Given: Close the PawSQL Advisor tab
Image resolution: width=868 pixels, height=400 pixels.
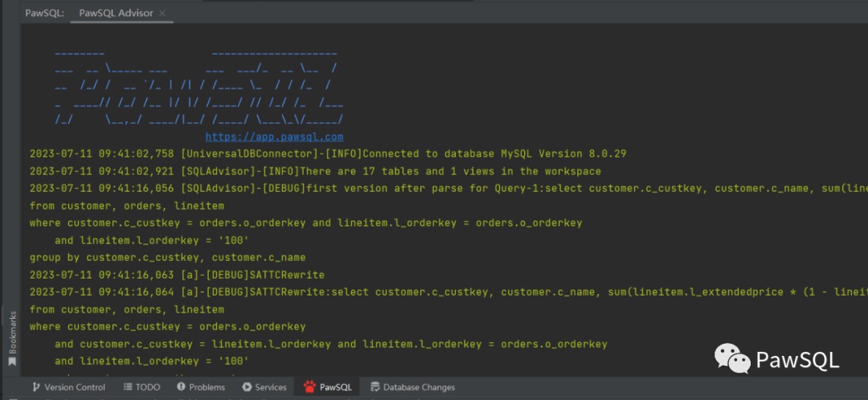Looking at the screenshot, I should click(164, 13).
